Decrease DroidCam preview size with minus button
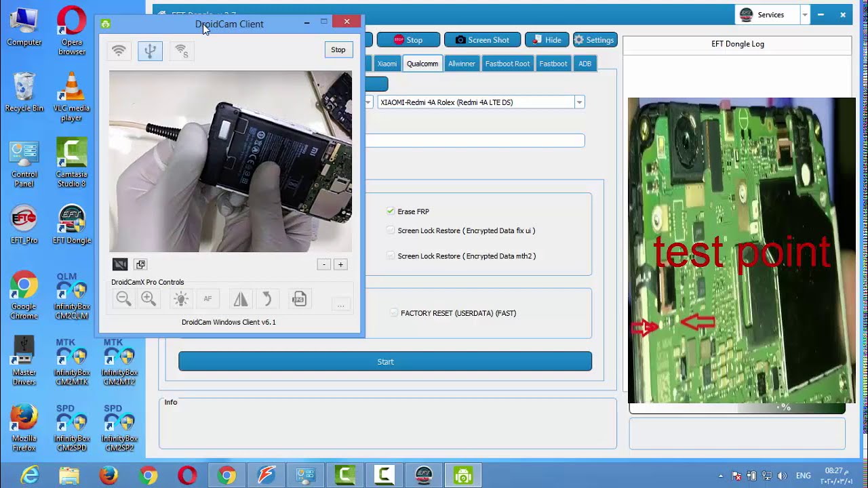This screenshot has width=868, height=488. (x=324, y=264)
